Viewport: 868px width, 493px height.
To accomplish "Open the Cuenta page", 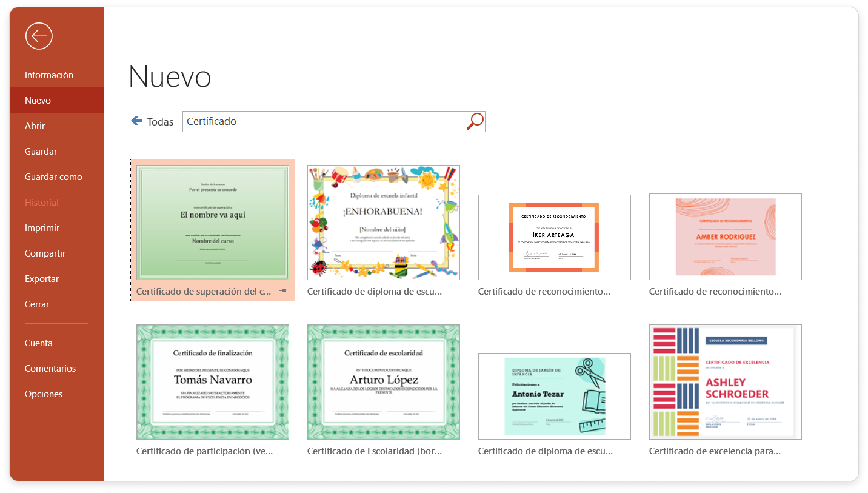I will [39, 343].
